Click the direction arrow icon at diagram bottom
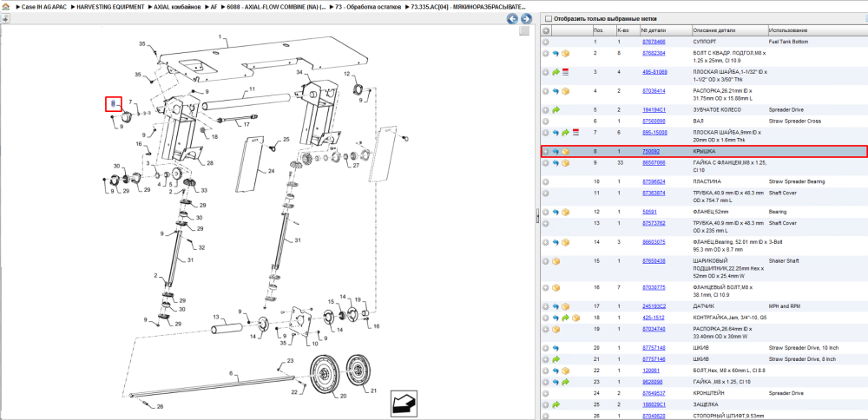Viewport: 868px width, 420px height. click(x=404, y=404)
